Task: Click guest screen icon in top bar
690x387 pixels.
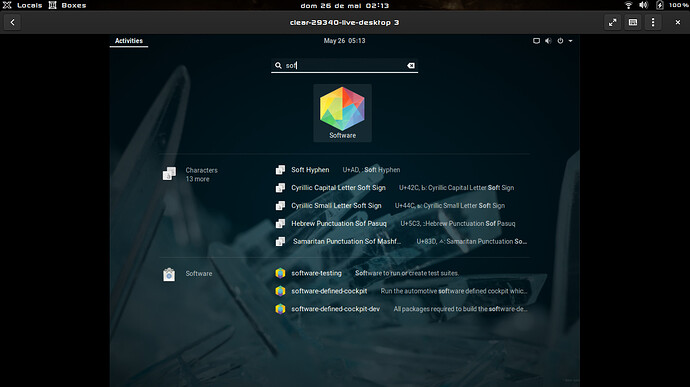Action: 536,41
